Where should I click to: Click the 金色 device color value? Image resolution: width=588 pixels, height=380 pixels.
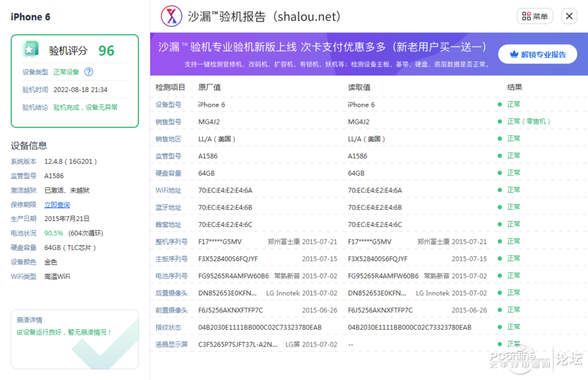coord(51,262)
